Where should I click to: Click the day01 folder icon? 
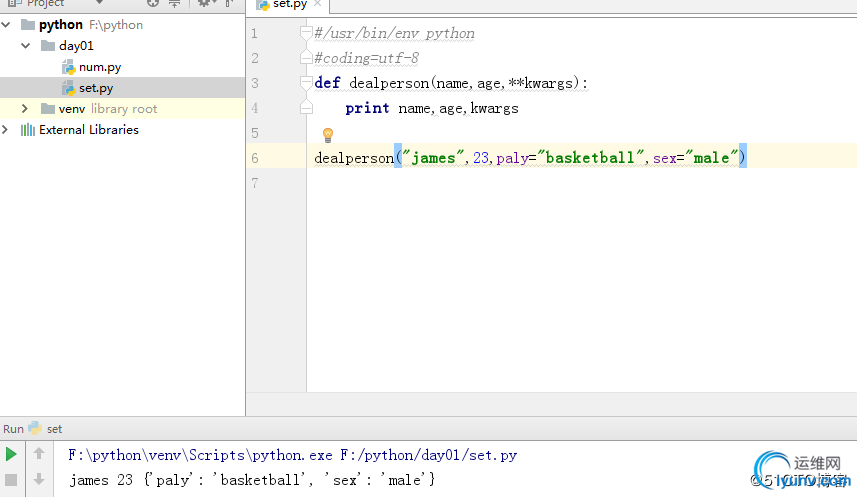[x=48, y=45]
